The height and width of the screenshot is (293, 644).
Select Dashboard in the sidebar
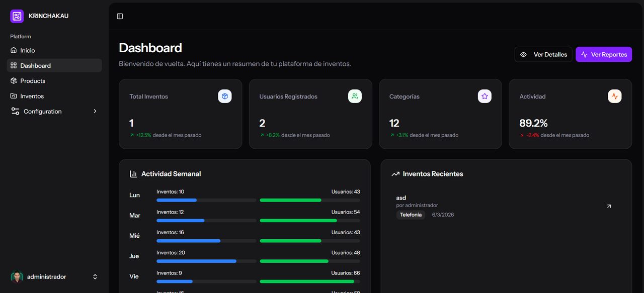[54, 65]
